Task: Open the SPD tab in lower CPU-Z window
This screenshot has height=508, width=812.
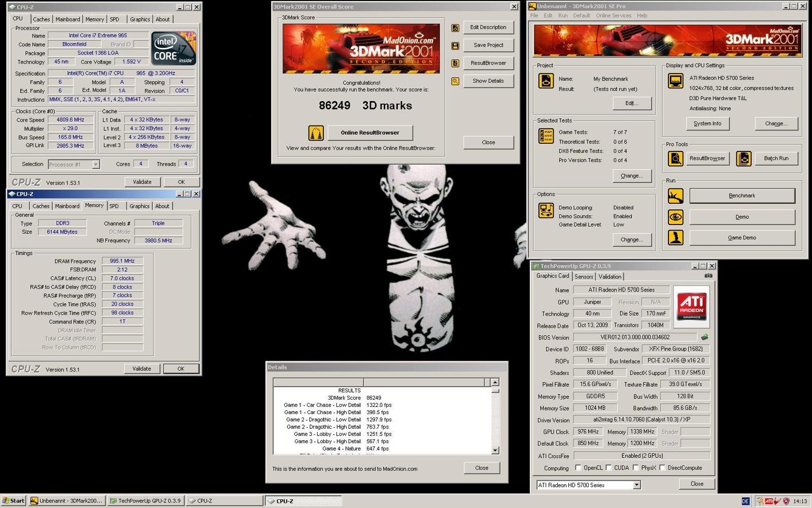Action: point(114,206)
